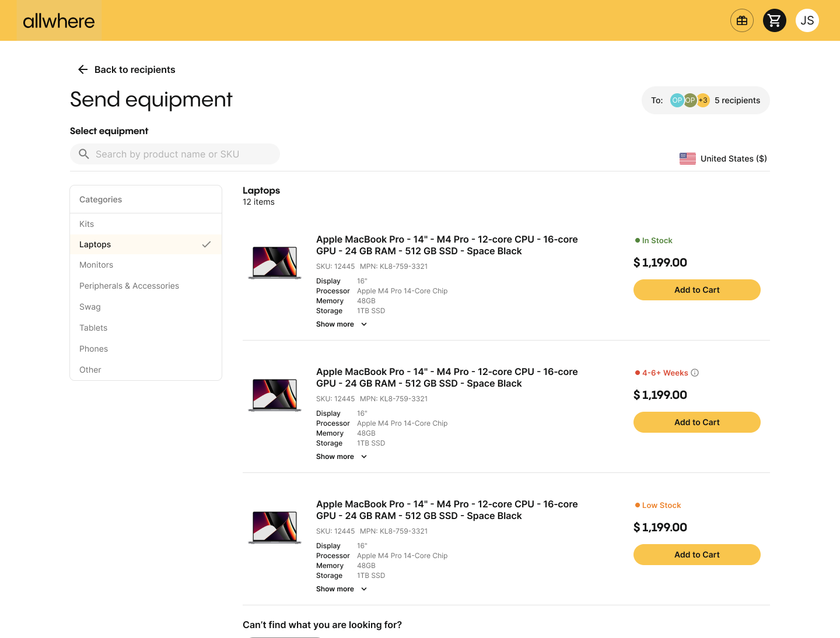Click the back arrow icon

[83, 69]
